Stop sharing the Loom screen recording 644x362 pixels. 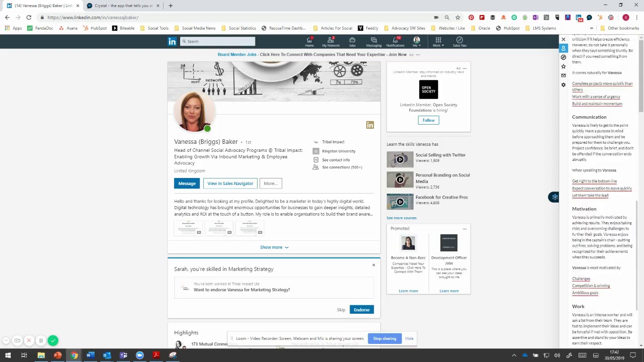[385, 338]
